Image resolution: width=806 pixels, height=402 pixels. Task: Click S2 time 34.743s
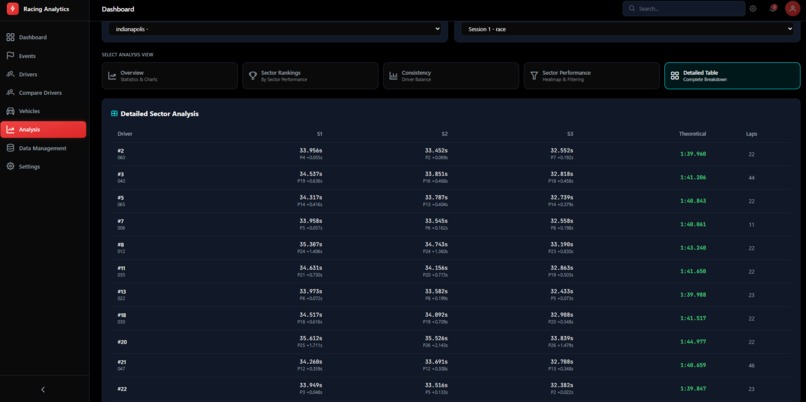pyautogui.click(x=436, y=244)
